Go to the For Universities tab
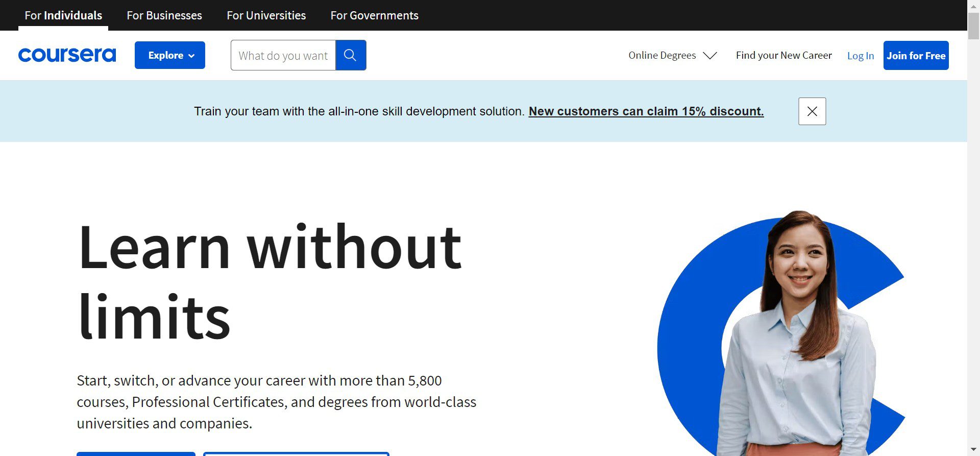 266,15
